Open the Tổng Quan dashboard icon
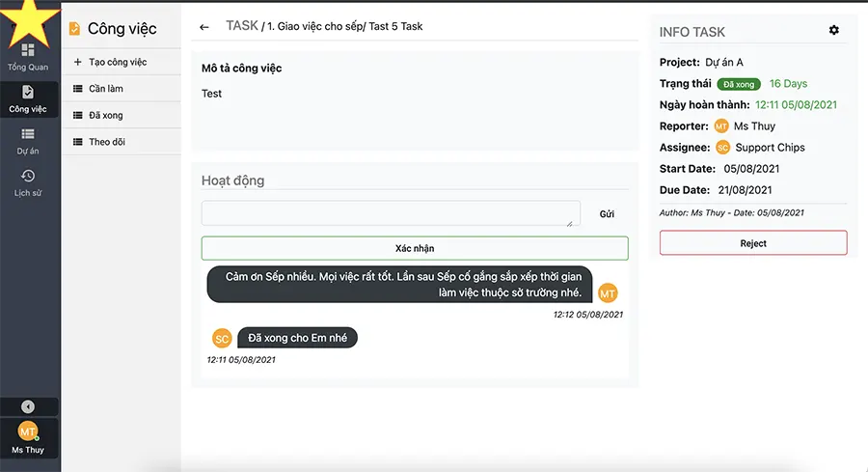The image size is (868, 472). click(28, 51)
